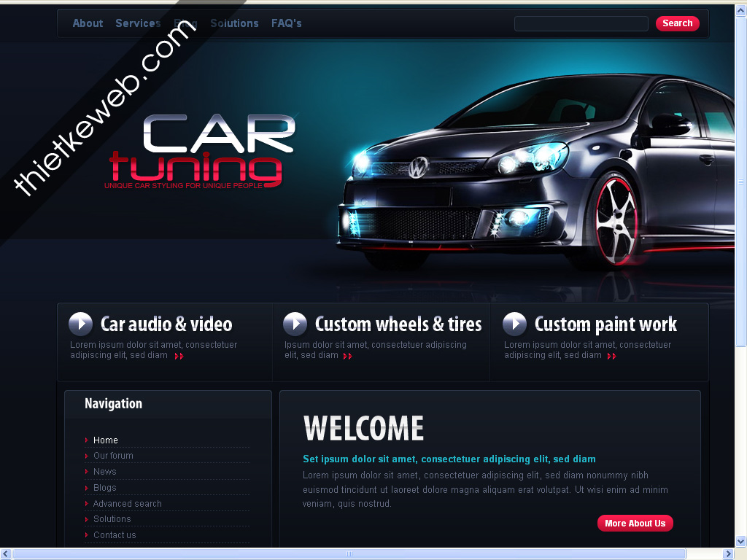Focus the search input field
The height and width of the screenshot is (560, 747).
581,23
